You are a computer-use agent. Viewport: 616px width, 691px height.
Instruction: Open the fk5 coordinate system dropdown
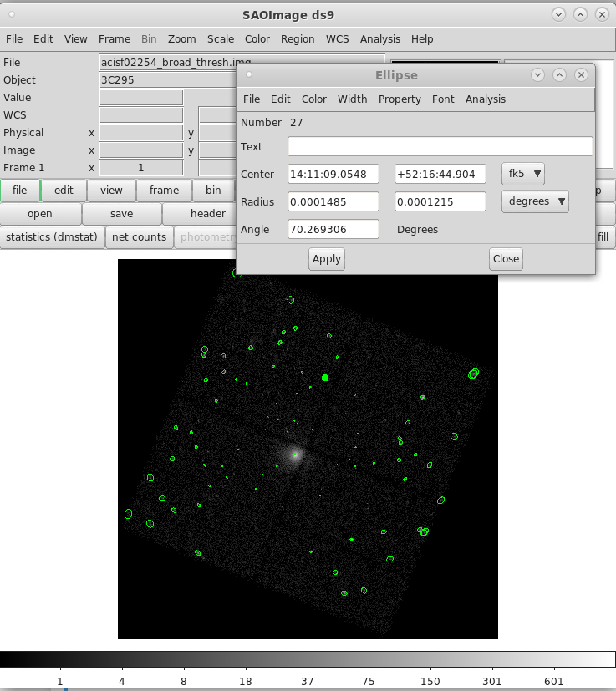click(x=523, y=175)
